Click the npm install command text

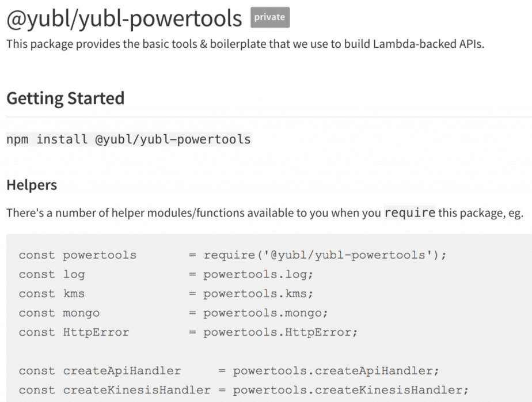coord(128,139)
